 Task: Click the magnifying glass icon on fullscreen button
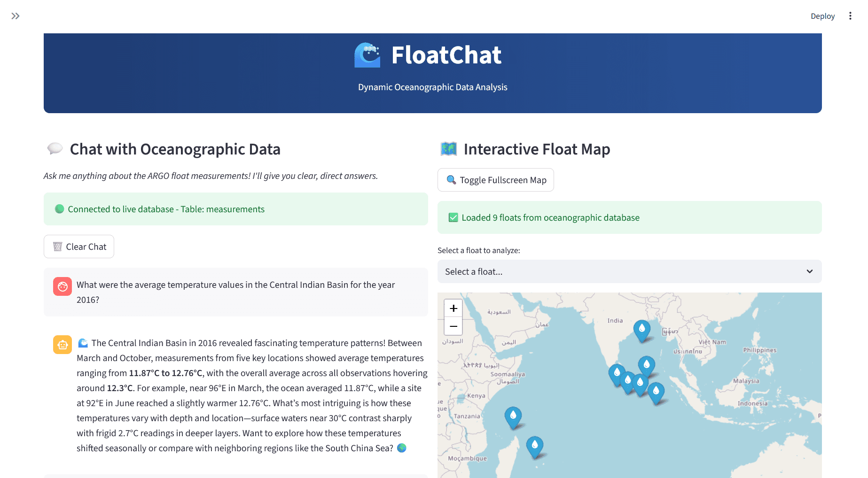point(451,180)
